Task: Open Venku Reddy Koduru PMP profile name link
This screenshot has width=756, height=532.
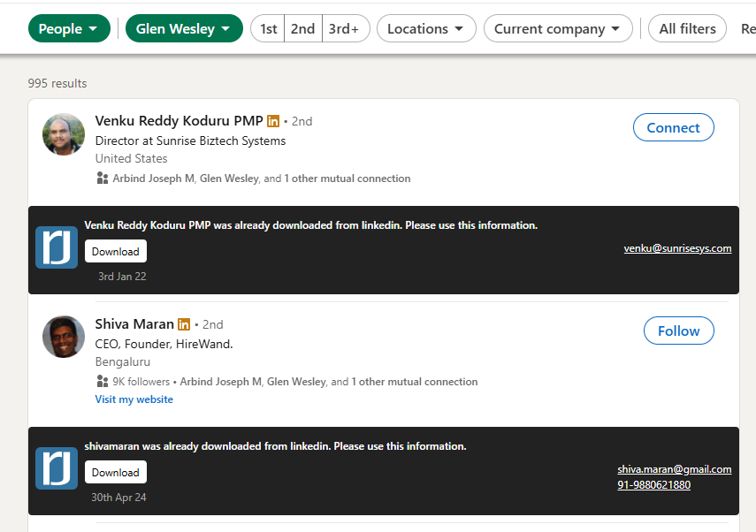Action: (179, 120)
